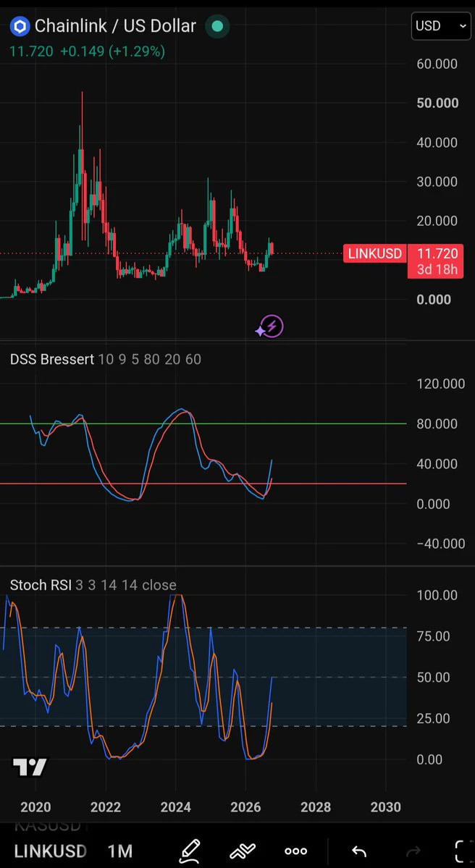Viewport: 475px width, 868px height.
Task: Tap the green market status indicator
Action: click(x=217, y=26)
